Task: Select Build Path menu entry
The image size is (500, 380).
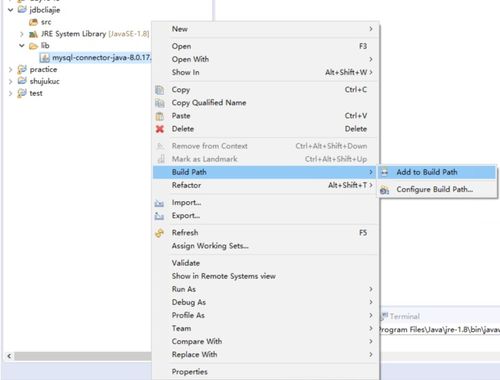Action: [266, 172]
